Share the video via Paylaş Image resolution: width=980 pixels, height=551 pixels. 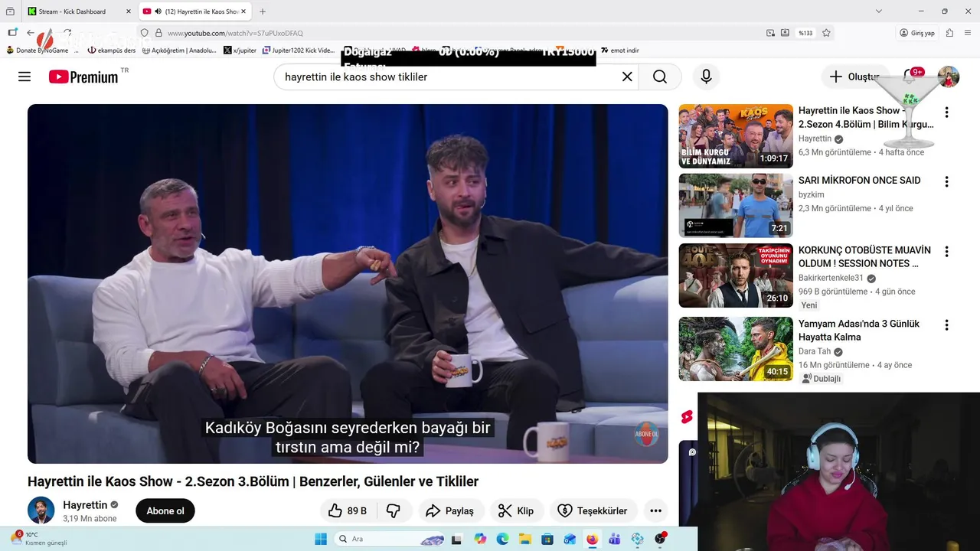(x=450, y=510)
